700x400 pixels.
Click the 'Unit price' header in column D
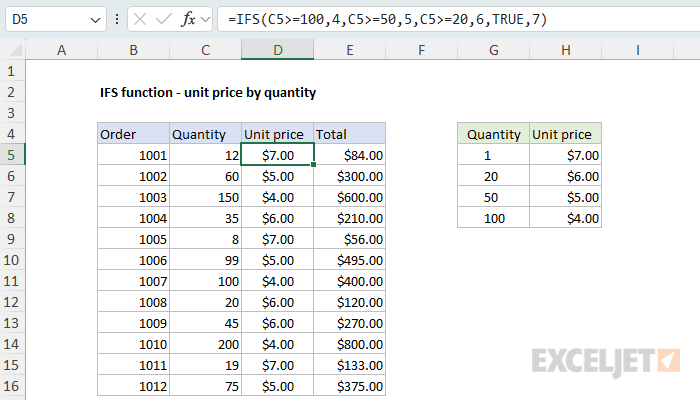(x=278, y=134)
